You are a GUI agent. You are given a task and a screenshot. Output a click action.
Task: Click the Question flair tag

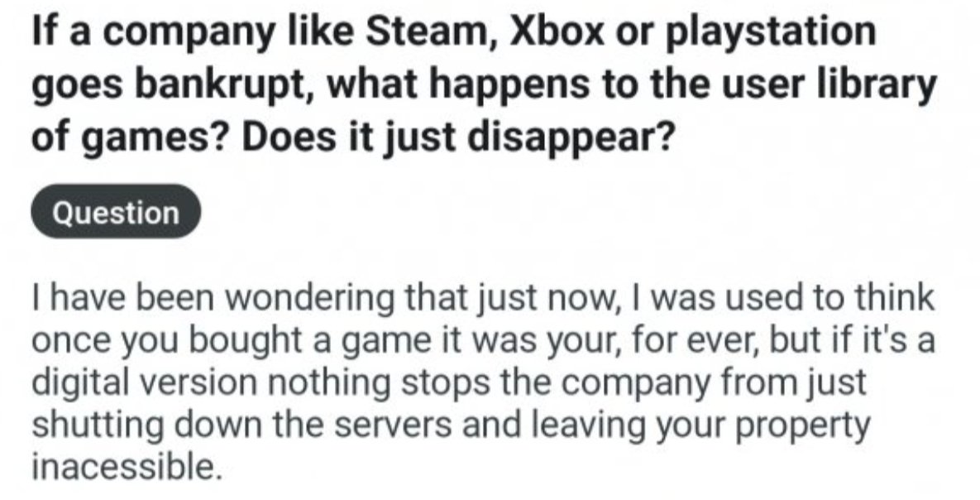coord(116,214)
